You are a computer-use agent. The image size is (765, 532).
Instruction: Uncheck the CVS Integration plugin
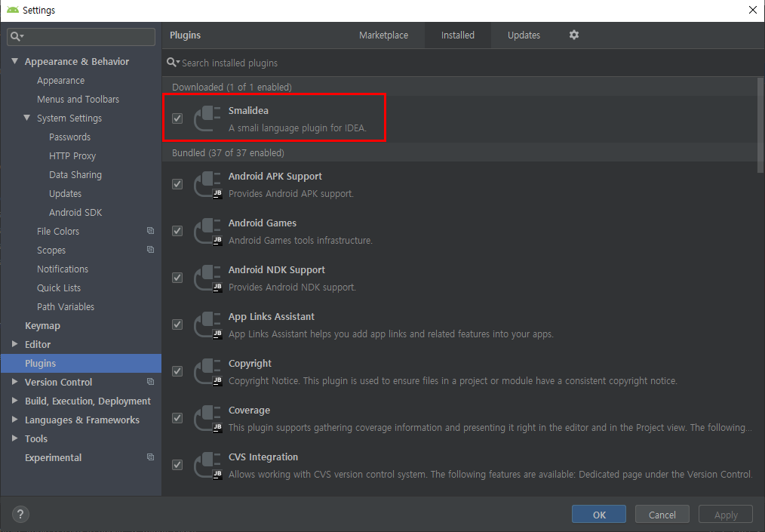(x=177, y=465)
